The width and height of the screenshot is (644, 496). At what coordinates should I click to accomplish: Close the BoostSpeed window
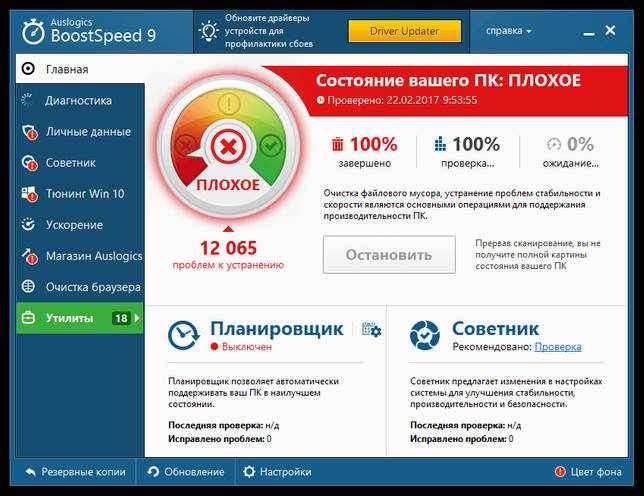point(610,30)
